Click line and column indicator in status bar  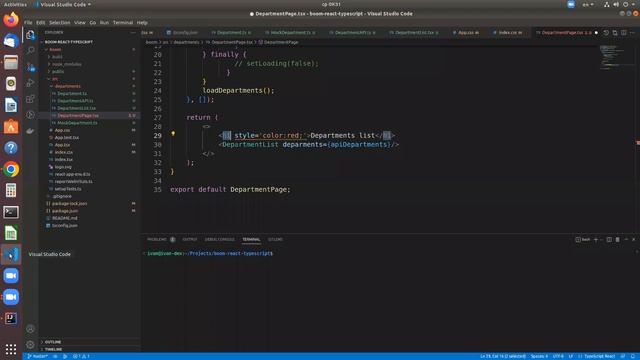503,356
